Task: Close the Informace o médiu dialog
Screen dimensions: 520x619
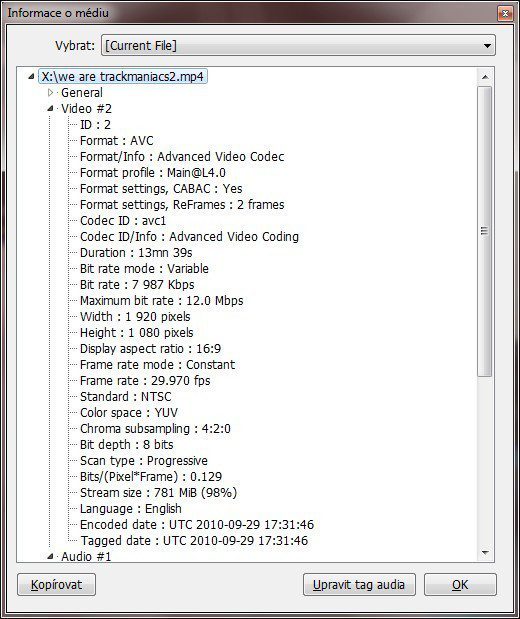Action: [505, 14]
